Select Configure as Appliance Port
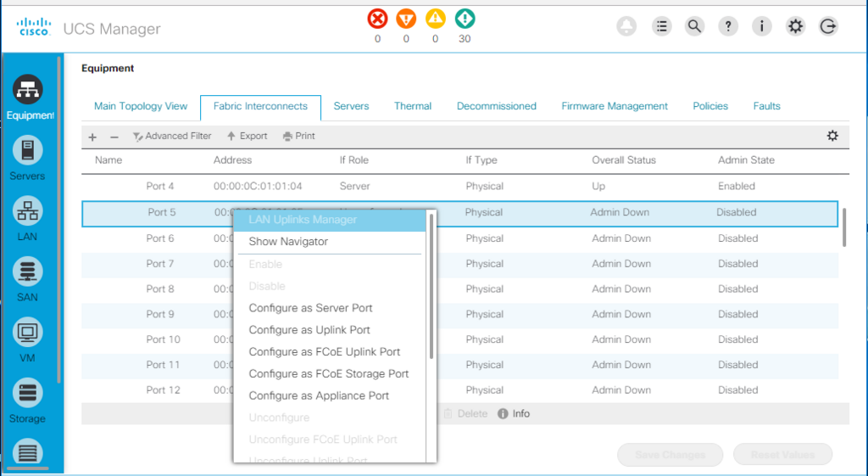 coord(330,395)
